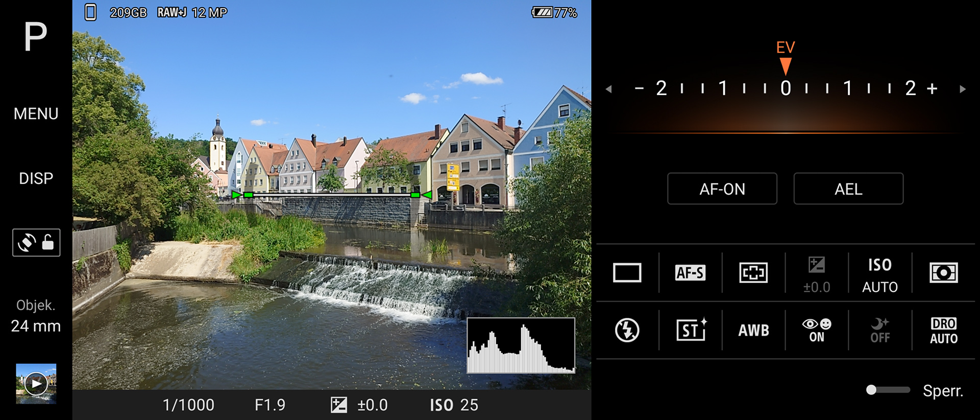Open DRO AUTO dynamic range setting
Screen dimensions: 980x420
pyautogui.click(x=943, y=330)
